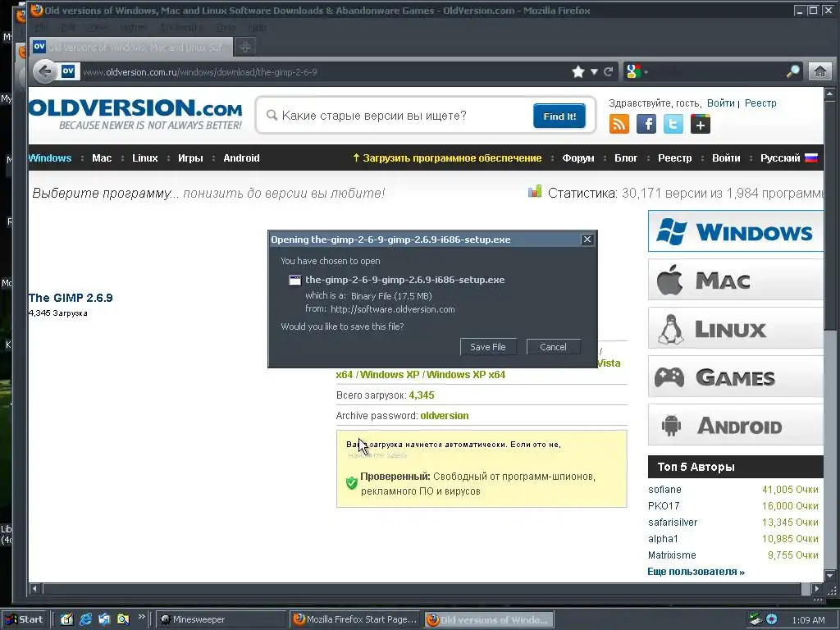Open bookmark dropdown arrow in address bar
The height and width of the screenshot is (630, 840).
(594, 72)
